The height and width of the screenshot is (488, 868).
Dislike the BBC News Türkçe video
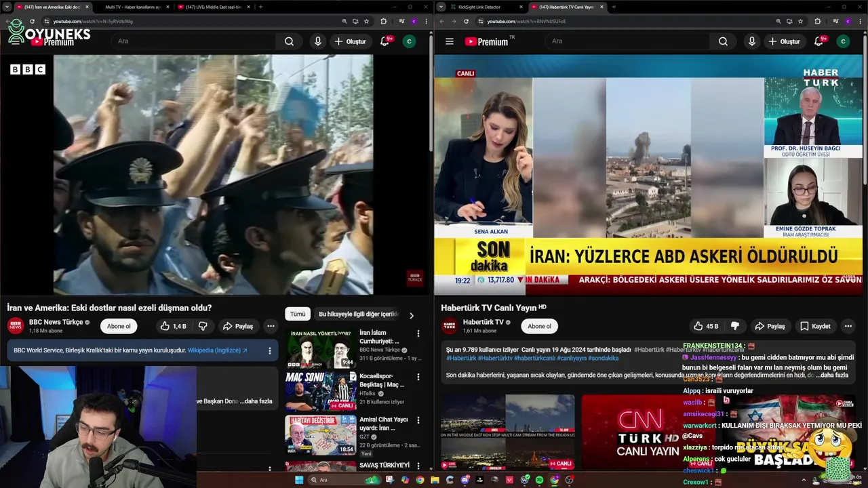click(203, 326)
